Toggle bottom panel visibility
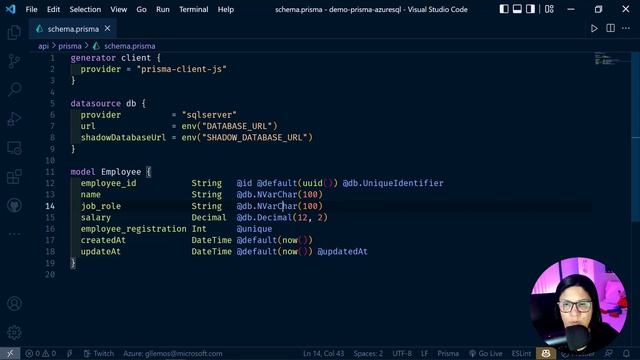The height and width of the screenshot is (360, 640). [x=517, y=9]
